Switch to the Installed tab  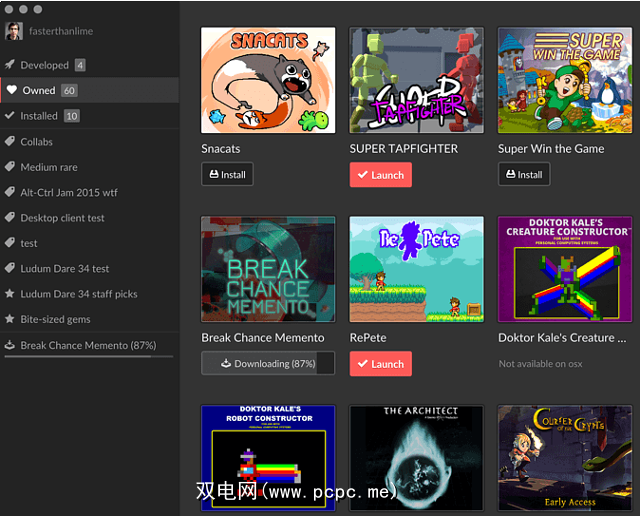[x=89, y=116]
